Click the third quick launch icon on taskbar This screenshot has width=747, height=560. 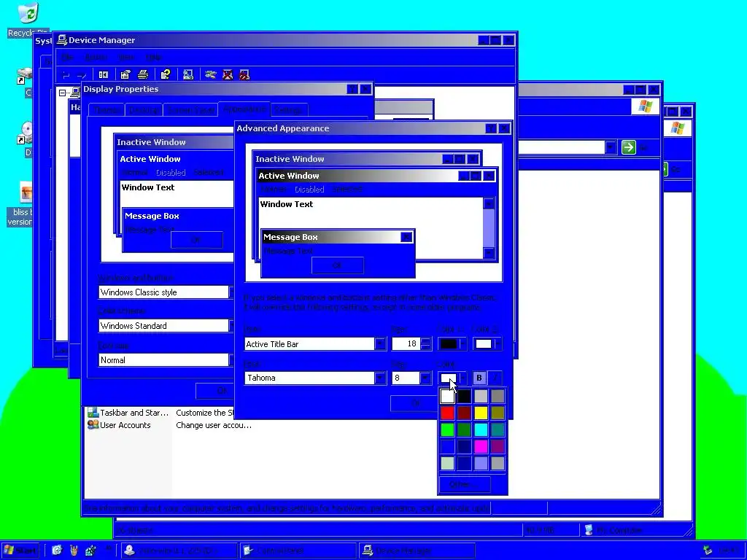pos(90,551)
